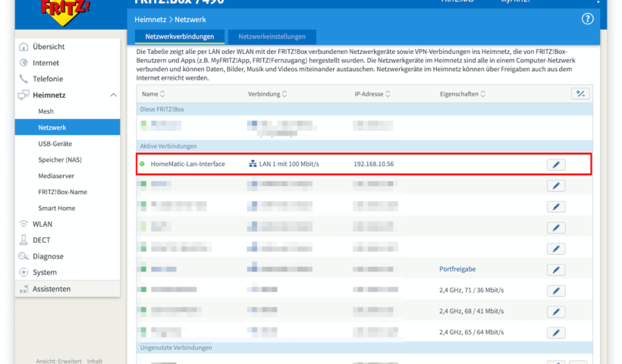Click the Diagnose magnifier icon
622x364 pixels.
(24, 256)
